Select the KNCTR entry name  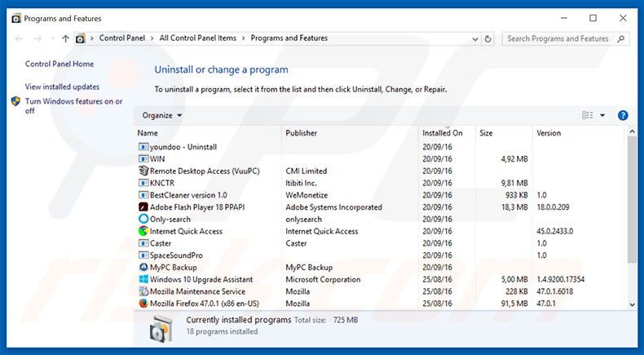tap(162, 183)
